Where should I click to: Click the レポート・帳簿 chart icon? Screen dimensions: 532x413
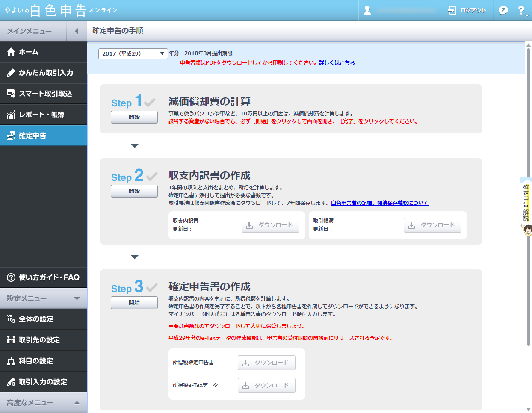[x=11, y=115]
